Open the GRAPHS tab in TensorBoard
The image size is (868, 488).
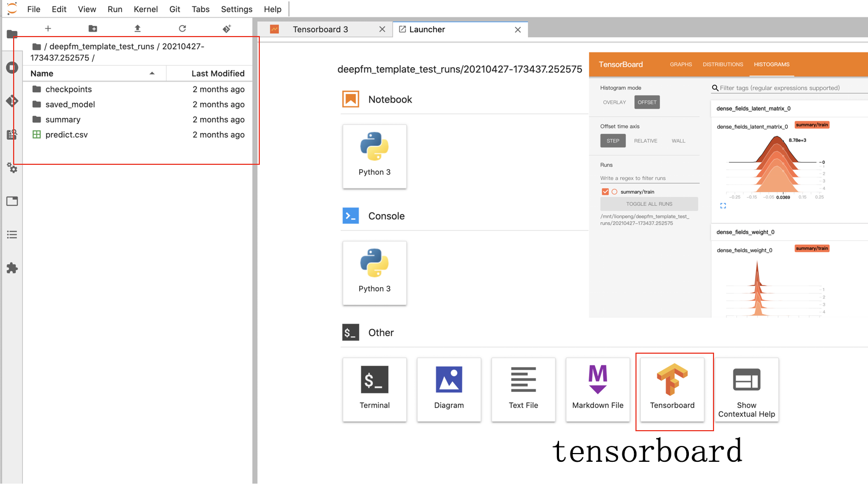pos(681,64)
